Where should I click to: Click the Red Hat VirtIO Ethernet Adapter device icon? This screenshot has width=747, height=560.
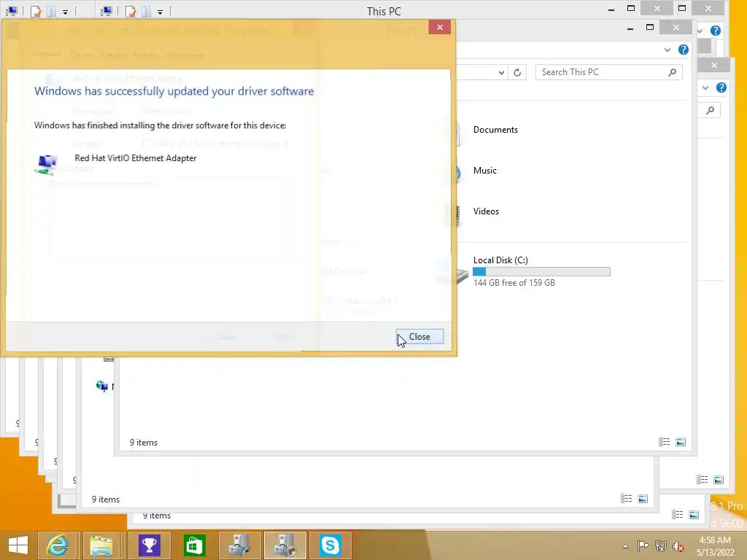pos(46,164)
